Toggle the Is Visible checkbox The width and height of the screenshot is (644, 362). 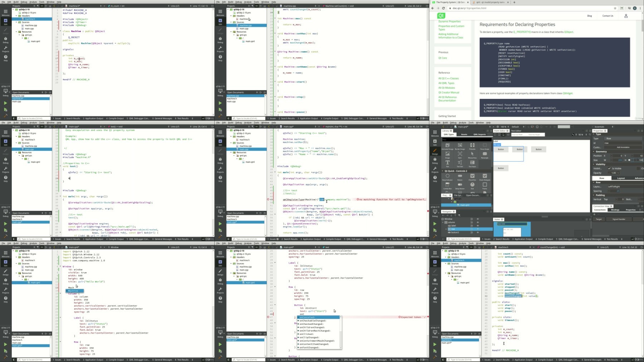coord(609,168)
